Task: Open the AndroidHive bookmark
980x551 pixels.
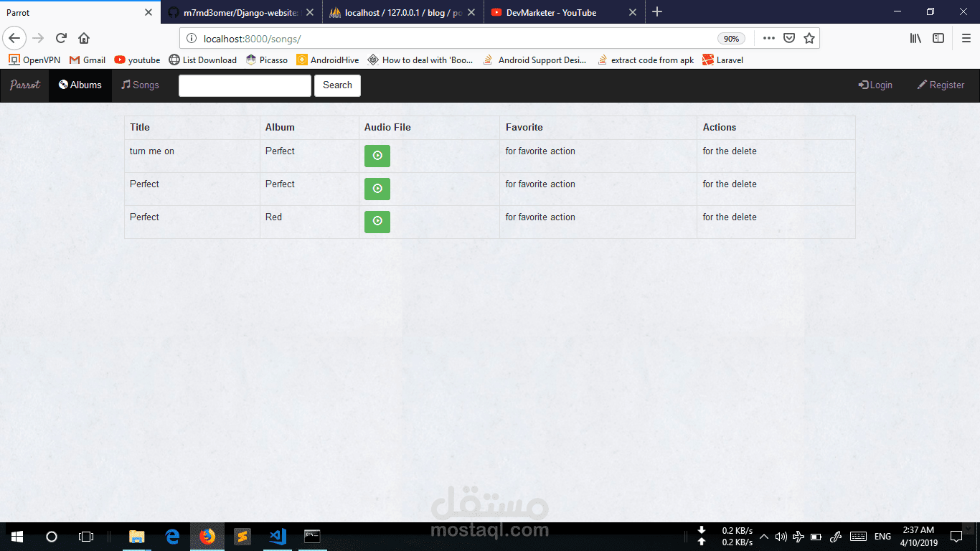Action: coord(328,60)
